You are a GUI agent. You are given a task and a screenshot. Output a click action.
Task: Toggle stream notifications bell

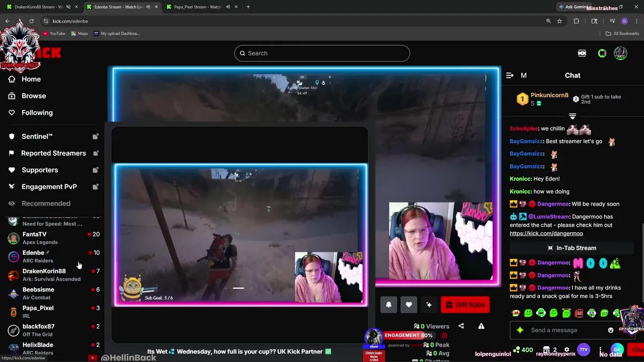click(388, 305)
